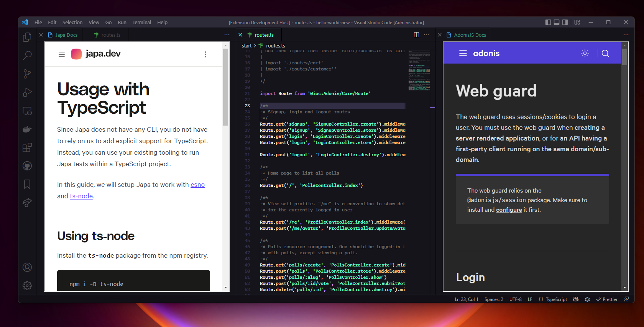The width and height of the screenshot is (644, 327).
Task: Click line number 36 in the gutter
Action: pos(247,185)
